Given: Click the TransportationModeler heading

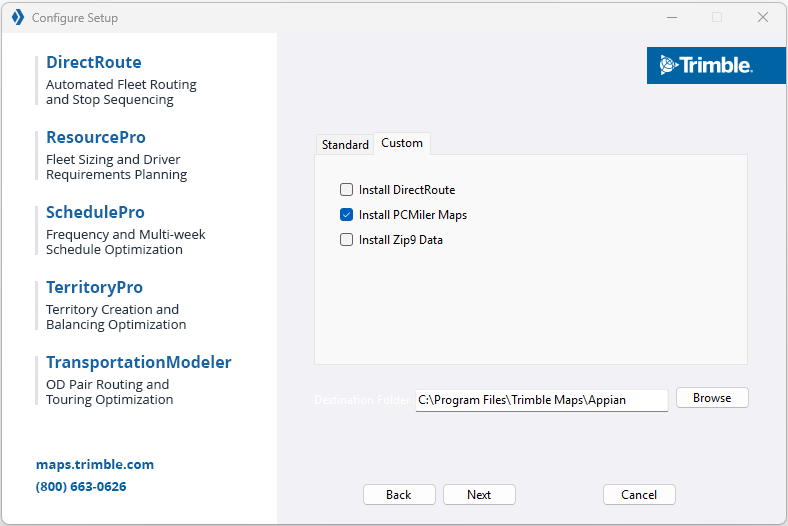Looking at the screenshot, I should point(139,362).
